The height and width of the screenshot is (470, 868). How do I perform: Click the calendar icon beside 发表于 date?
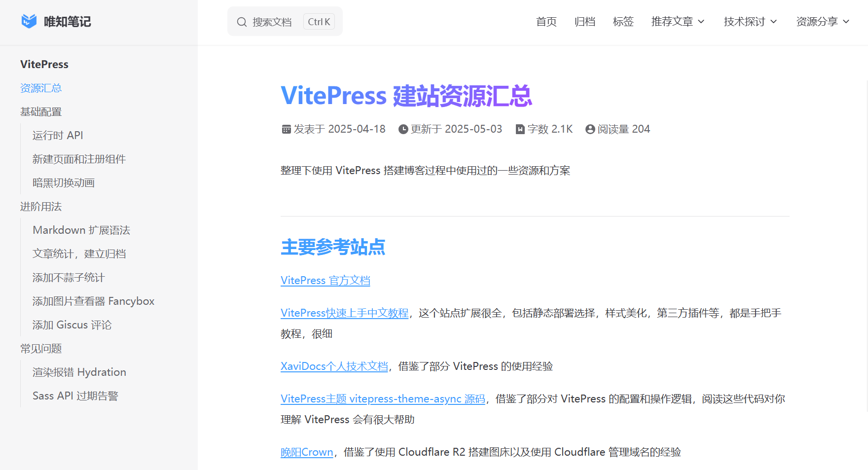[286, 129]
